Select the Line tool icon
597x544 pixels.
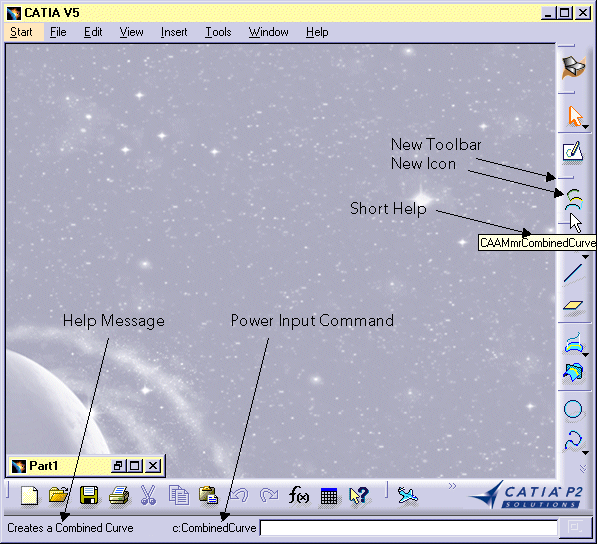(x=573, y=273)
